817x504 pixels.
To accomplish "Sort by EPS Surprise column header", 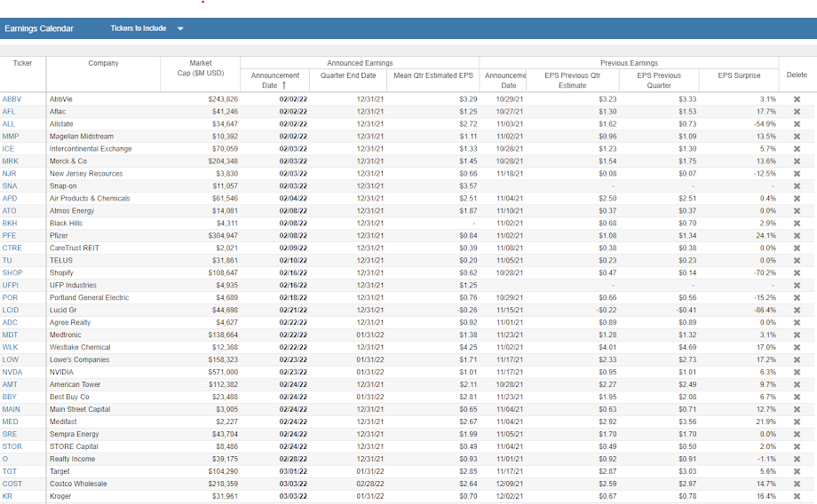I will tap(739, 75).
